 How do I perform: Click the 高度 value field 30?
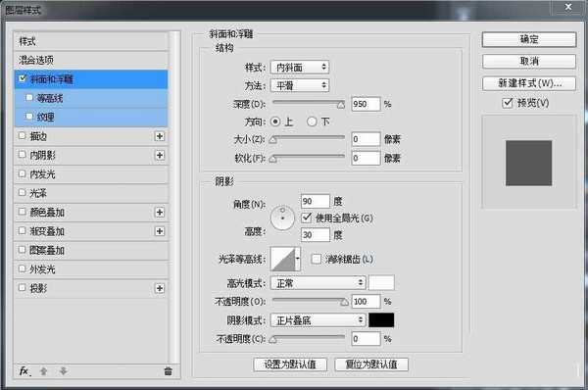point(316,235)
